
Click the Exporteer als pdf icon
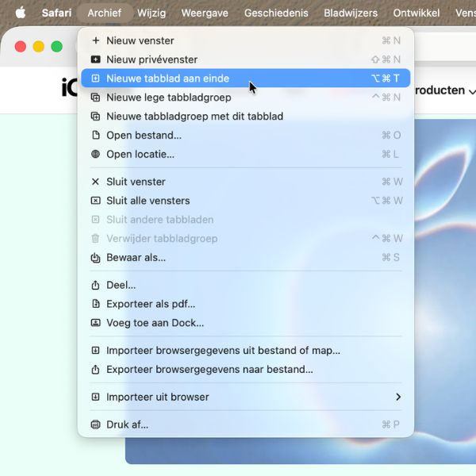click(x=96, y=304)
